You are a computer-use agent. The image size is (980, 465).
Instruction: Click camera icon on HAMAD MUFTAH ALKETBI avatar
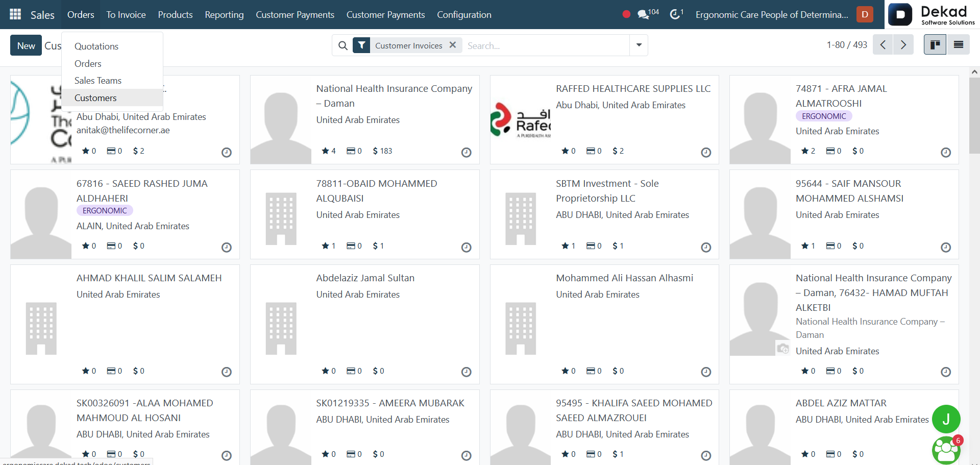point(783,348)
